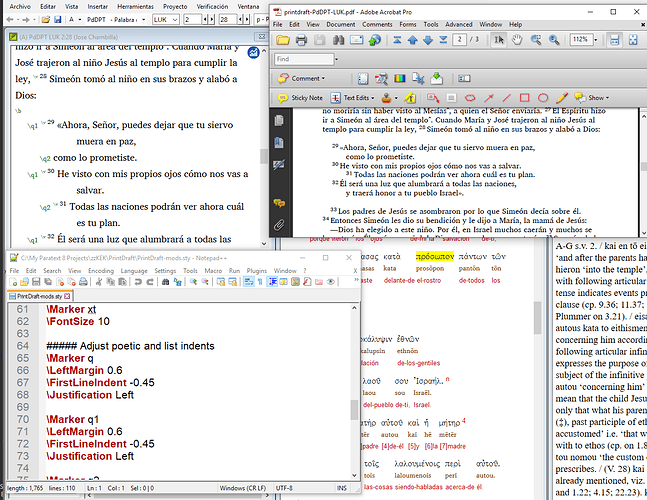The image size is (647, 500).
Task: Select the Rectangle drawing tool
Action: 524,98
